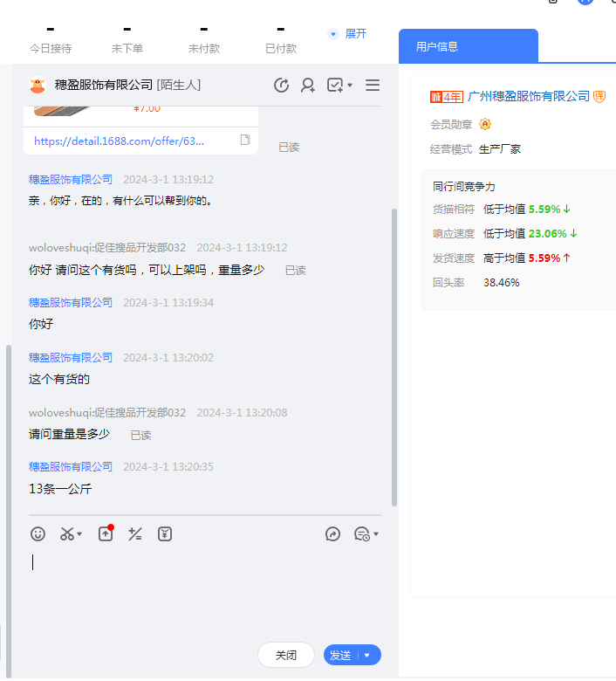Screen dimensions: 616x681
Task: Click the add contact icon in chat header
Action: (x=308, y=85)
